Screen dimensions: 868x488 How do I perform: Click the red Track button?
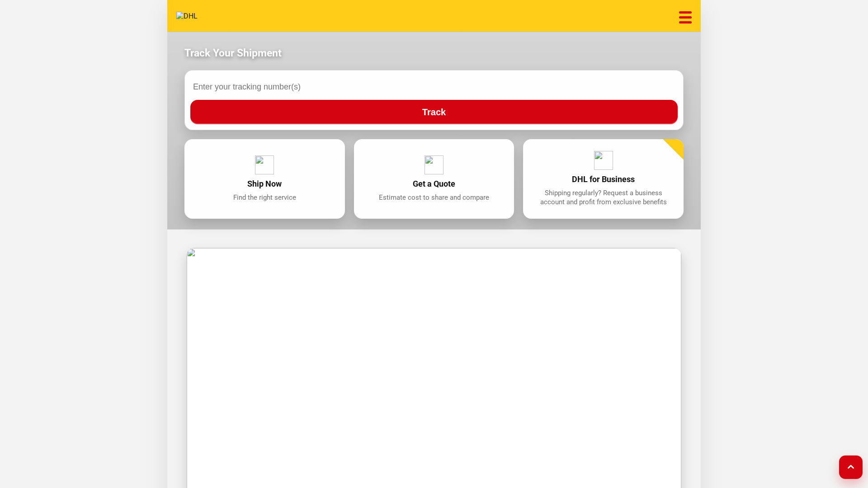434,112
